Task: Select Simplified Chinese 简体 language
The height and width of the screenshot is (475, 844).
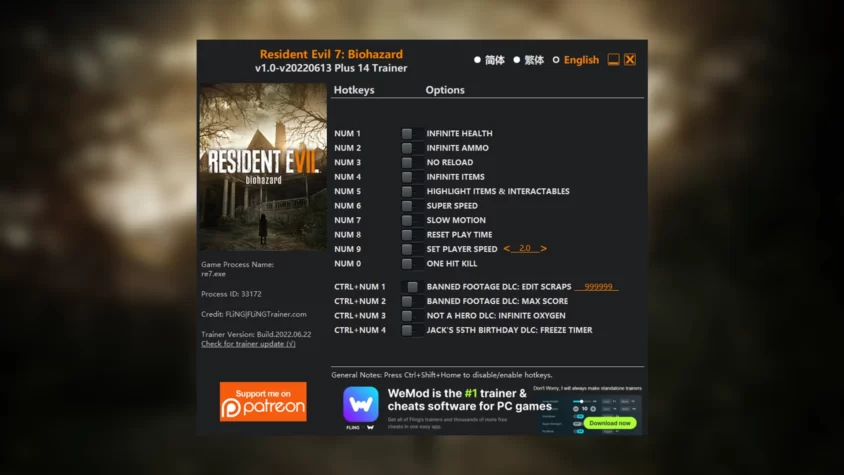Action: (478, 60)
